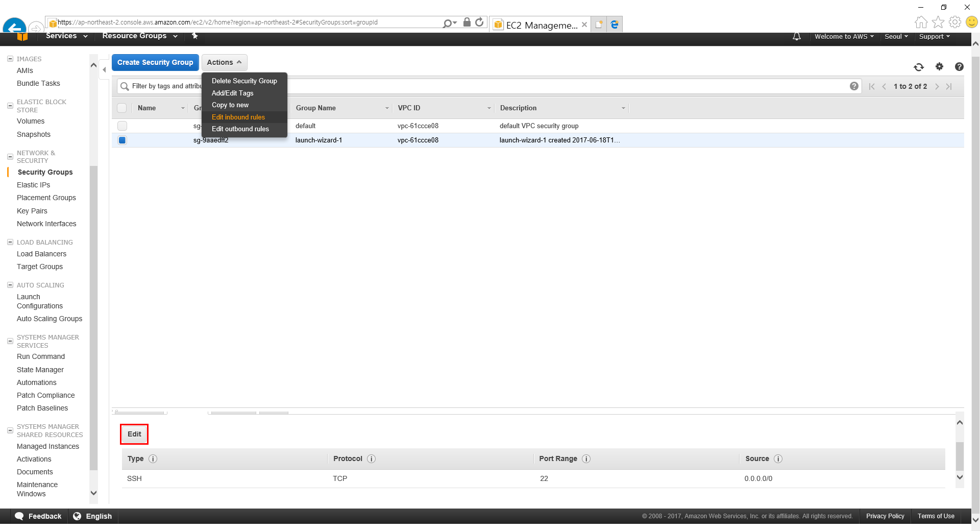Collapse the LOAD BALANCING section
Viewport: 980px width, 531px height.
[10, 242]
